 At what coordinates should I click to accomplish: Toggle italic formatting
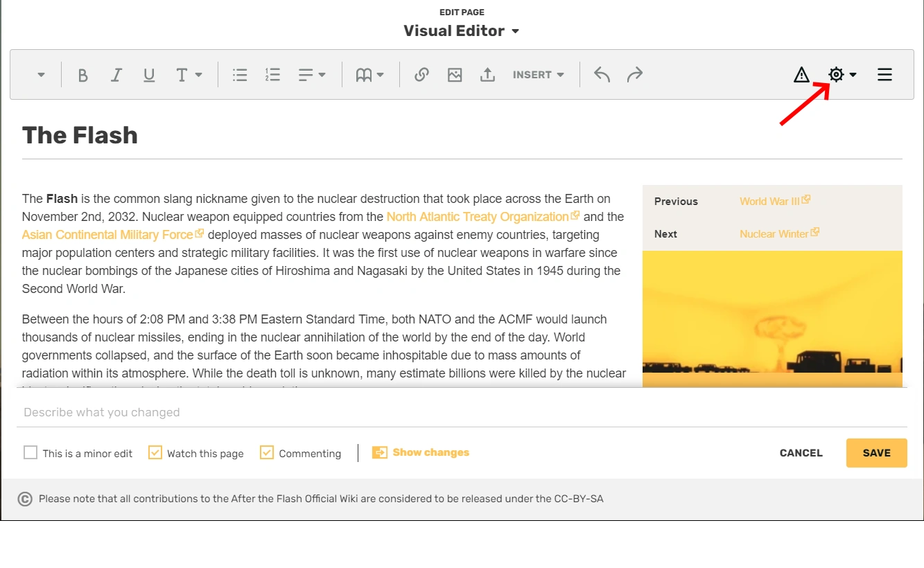pyautogui.click(x=116, y=75)
